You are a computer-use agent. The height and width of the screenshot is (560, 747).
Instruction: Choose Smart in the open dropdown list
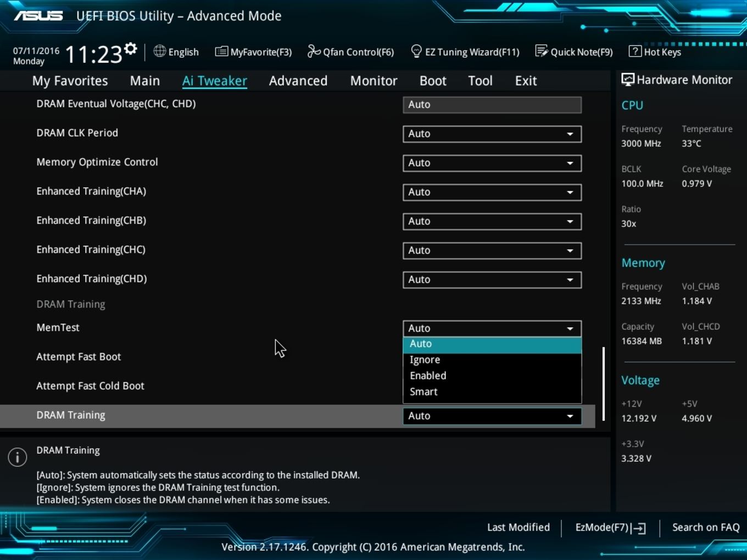point(492,391)
